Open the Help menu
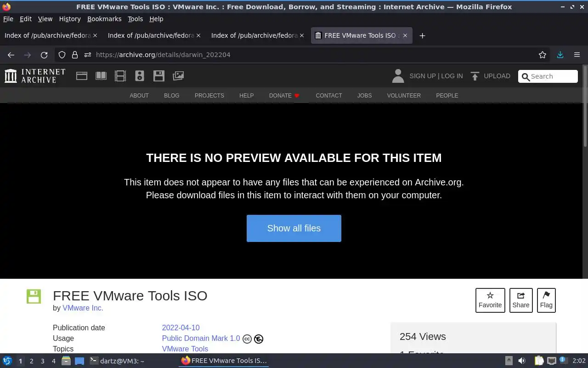The image size is (588, 368). 156,19
